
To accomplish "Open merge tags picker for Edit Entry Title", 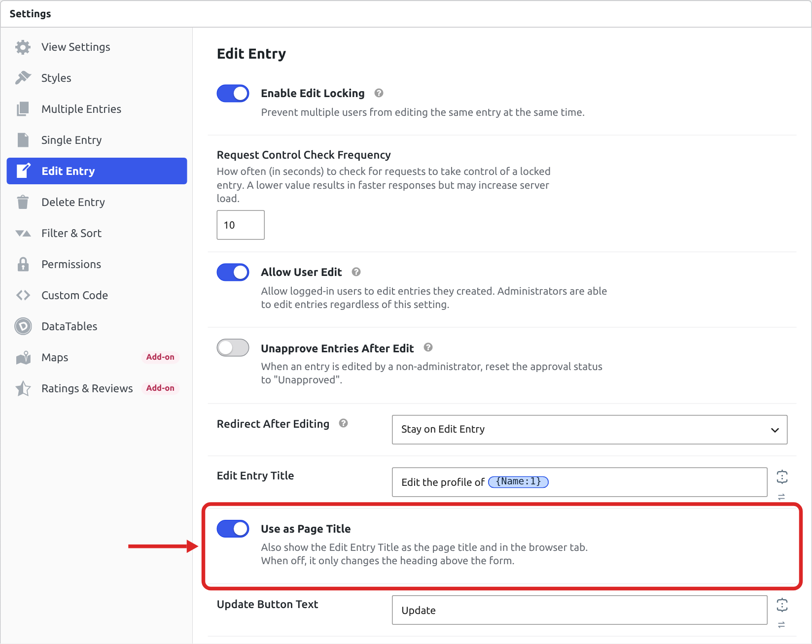I will pyautogui.click(x=782, y=476).
